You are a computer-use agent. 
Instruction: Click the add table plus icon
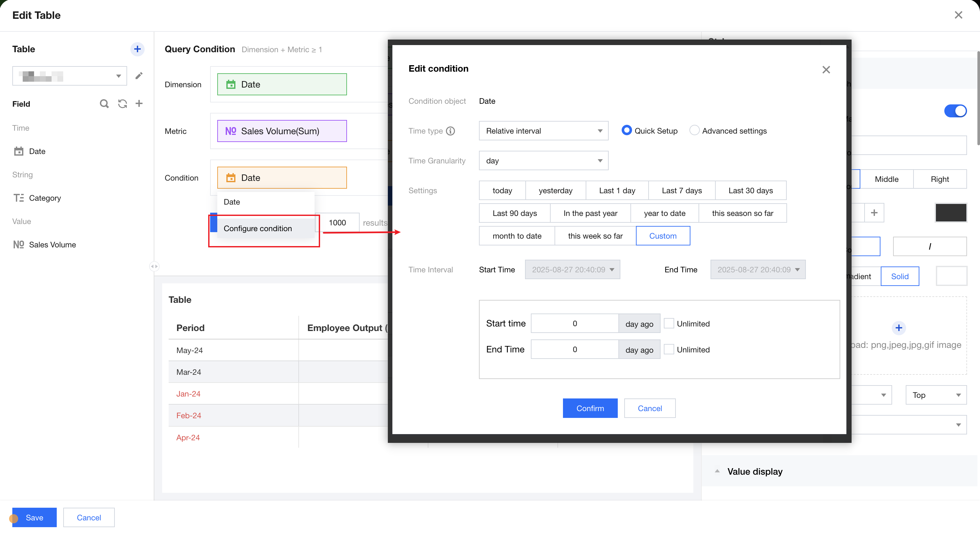(x=137, y=49)
